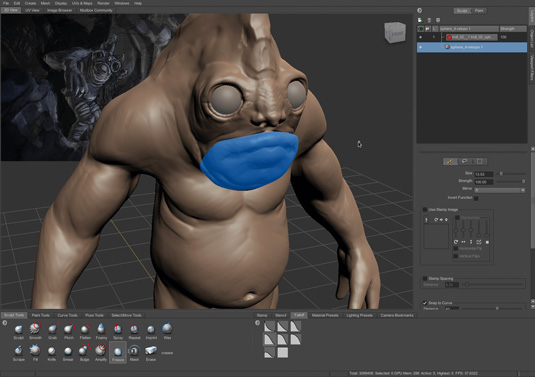535x377 pixels.
Task: Open the Mudbox Community tab
Action: point(96,10)
